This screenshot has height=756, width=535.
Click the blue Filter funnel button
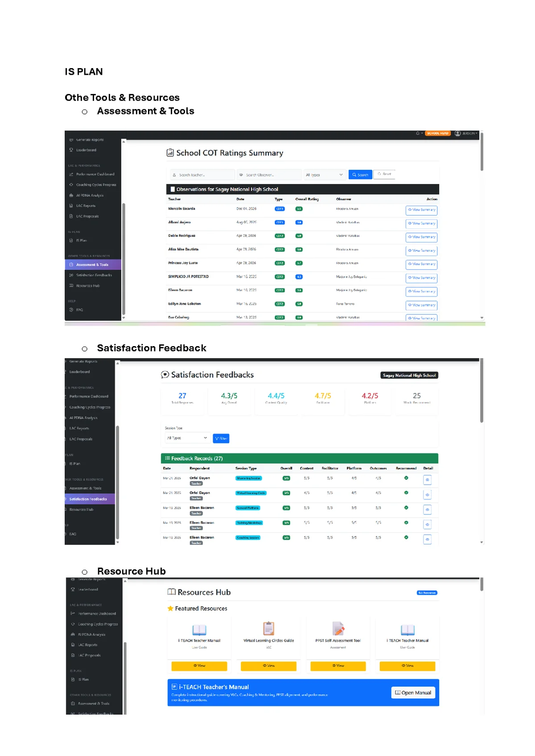point(221,438)
